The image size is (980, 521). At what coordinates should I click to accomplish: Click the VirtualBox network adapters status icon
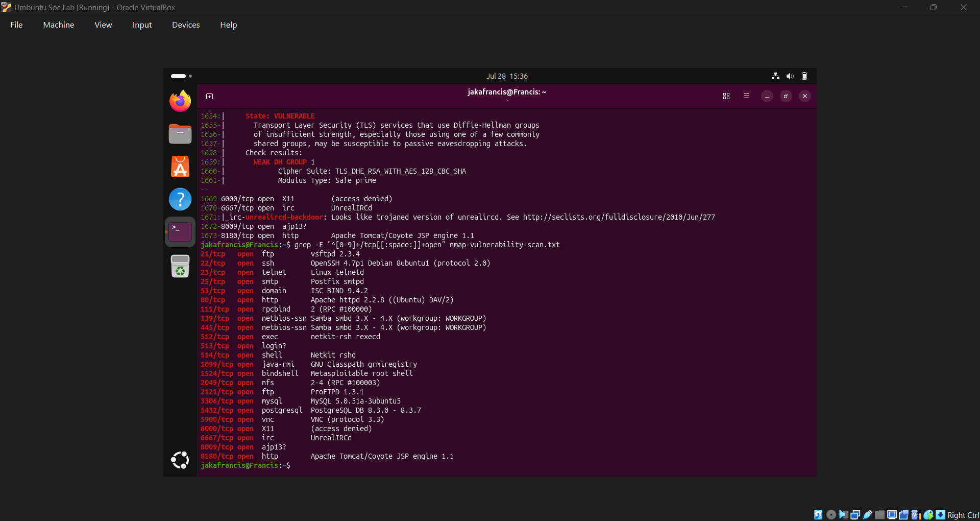(855, 515)
